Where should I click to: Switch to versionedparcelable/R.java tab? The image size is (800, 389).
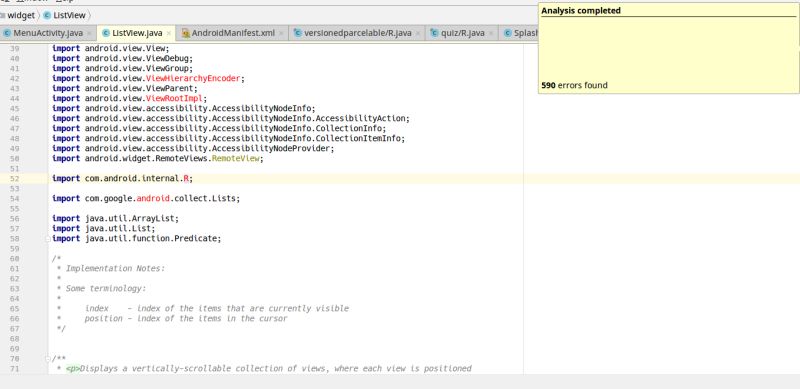[x=358, y=33]
